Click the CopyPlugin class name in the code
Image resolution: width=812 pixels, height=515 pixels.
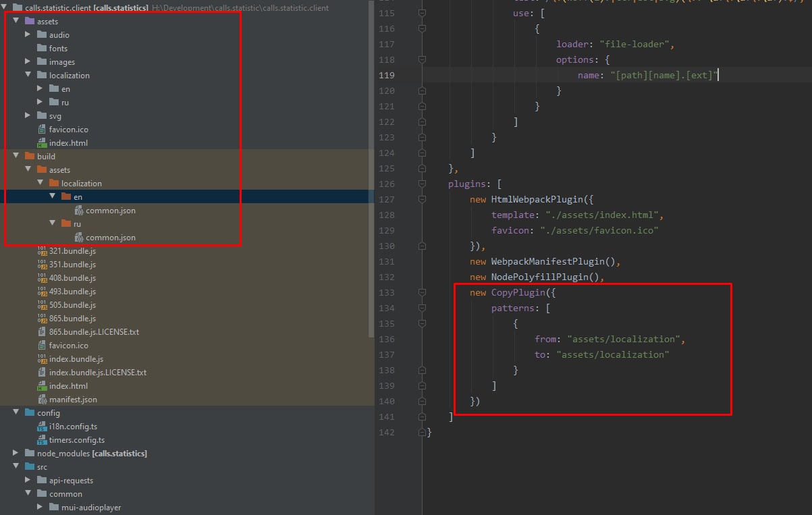pyautogui.click(x=518, y=292)
